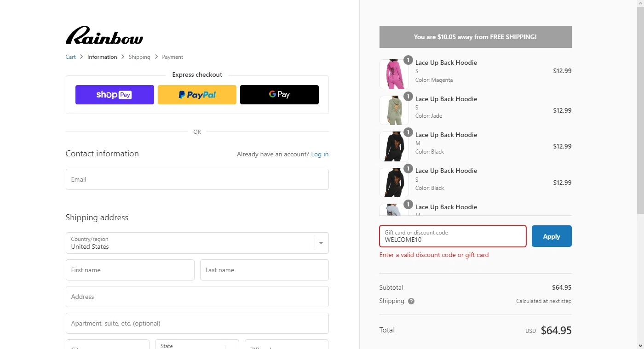Image resolution: width=644 pixels, height=349 pixels.
Task: View the Black size M hoodie thumbnail
Action: pos(394,146)
